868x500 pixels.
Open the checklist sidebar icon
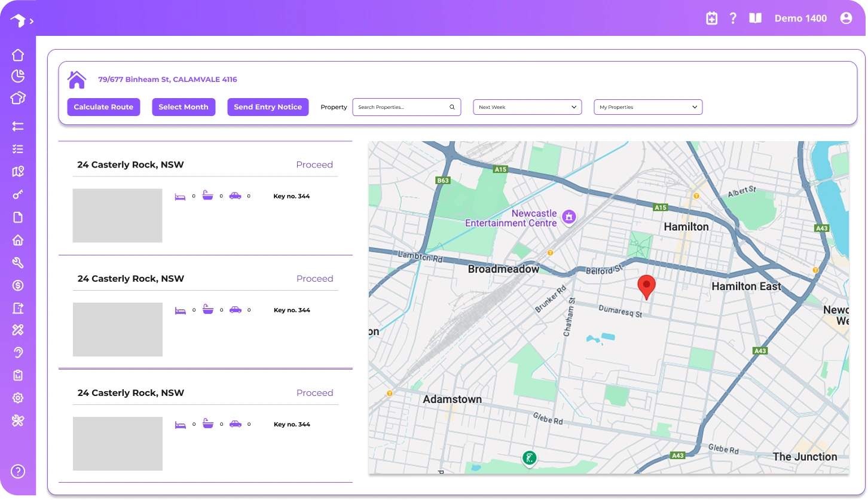18,149
